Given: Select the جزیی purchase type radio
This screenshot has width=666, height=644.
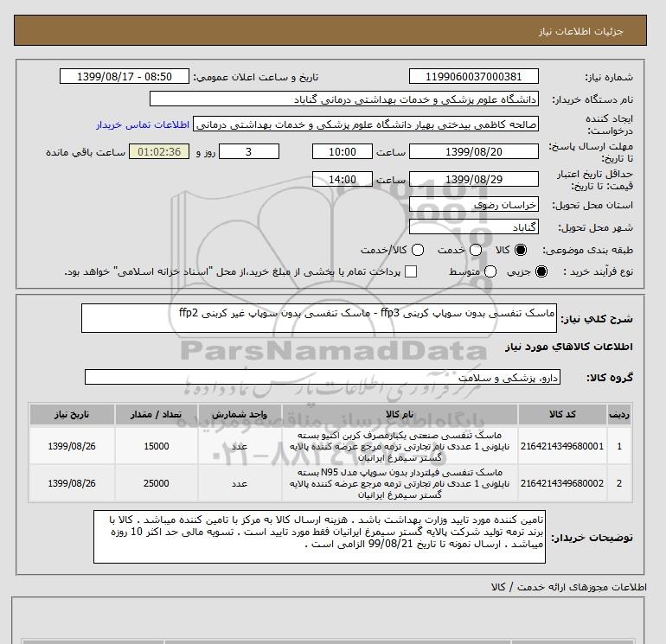Looking at the screenshot, I should [541, 271].
